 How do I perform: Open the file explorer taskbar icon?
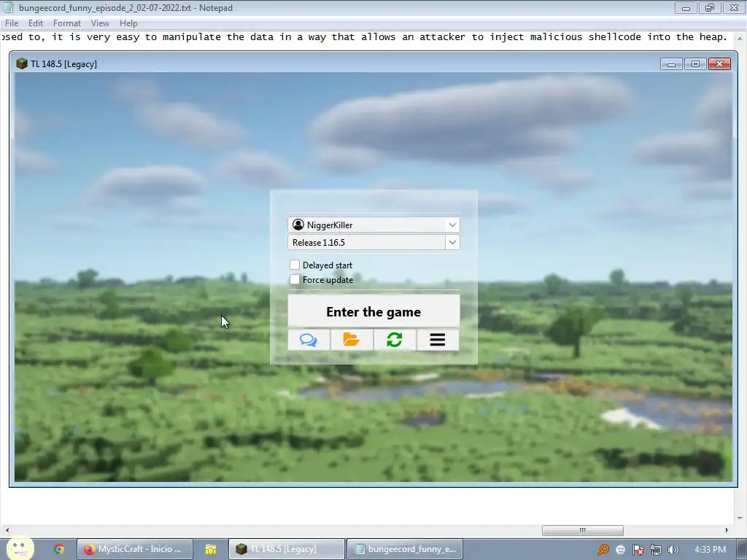(x=211, y=549)
